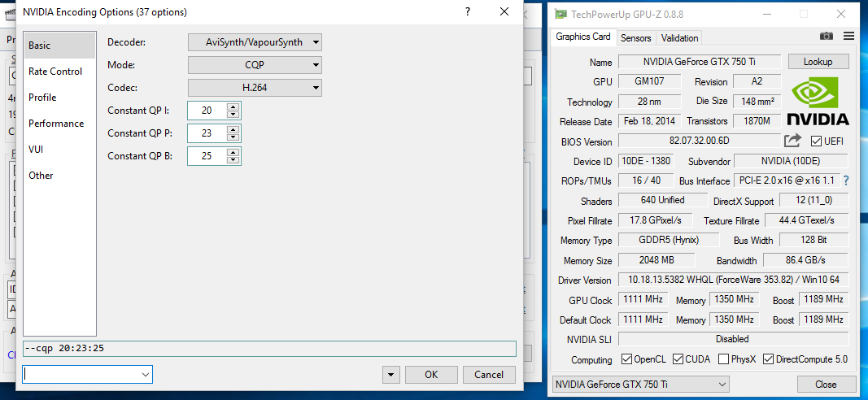The height and width of the screenshot is (400, 868).
Task: Click the Constant QP P input field
Action: (x=207, y=133)
